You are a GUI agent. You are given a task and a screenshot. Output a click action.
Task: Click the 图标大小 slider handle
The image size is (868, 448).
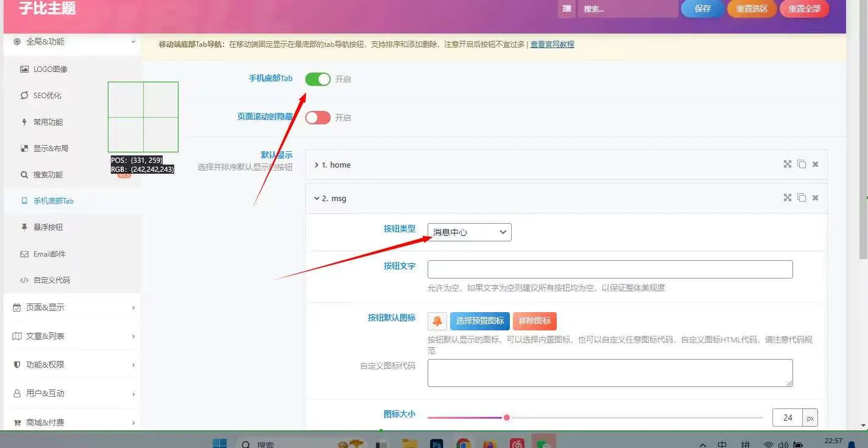click(x=506, y=418)
